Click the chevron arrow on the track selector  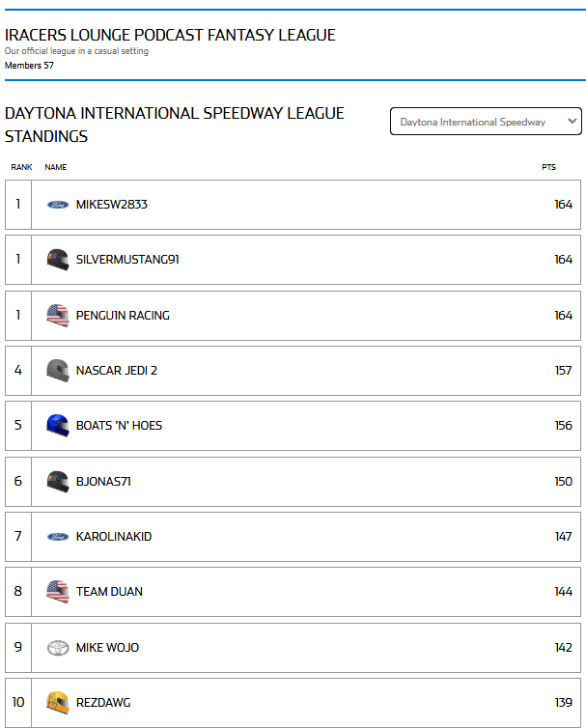pyautogui.click(x=572, y=121)
